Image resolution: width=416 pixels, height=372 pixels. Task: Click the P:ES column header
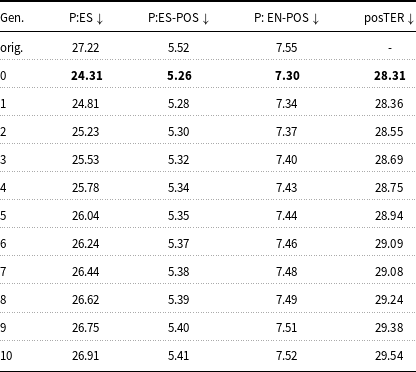click(86, 18)
